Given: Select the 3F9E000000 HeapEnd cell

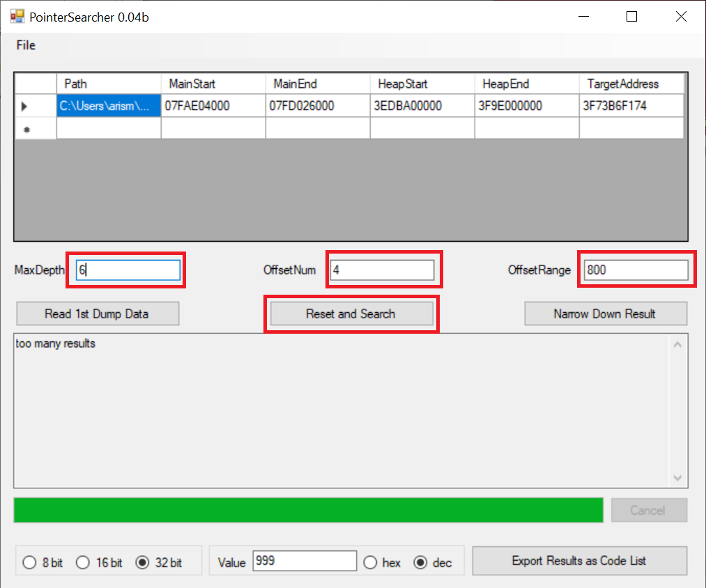Looking at the screenshot, I should click(526, 106).
